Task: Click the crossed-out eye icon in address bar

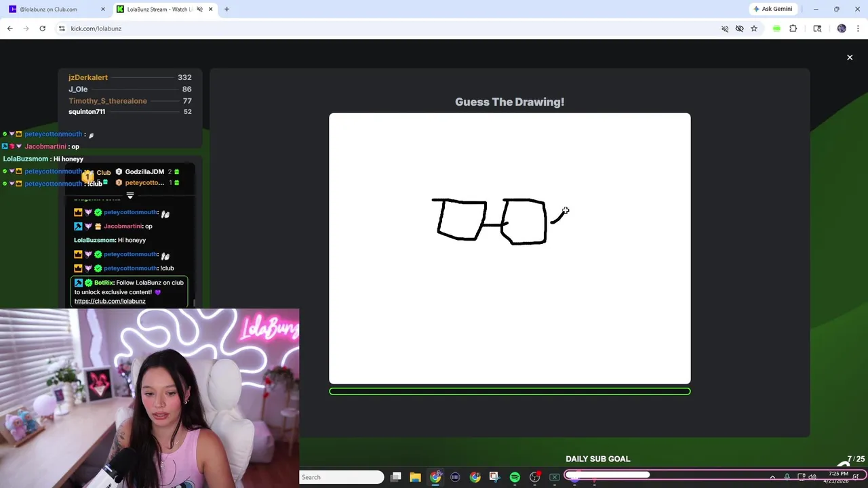Action: (739, 28)
